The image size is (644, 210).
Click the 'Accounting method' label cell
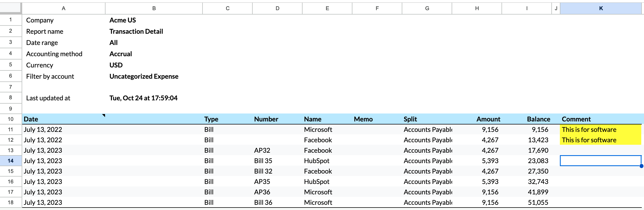(64, 54)
